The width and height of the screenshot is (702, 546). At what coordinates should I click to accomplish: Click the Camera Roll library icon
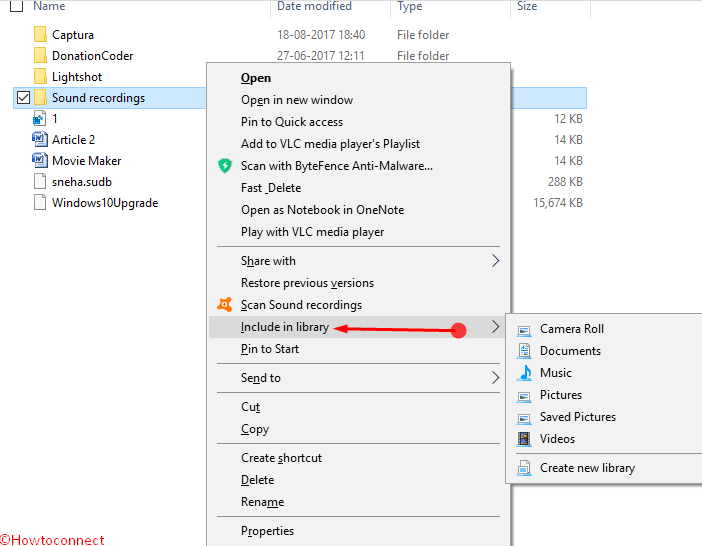click(524, 330)
